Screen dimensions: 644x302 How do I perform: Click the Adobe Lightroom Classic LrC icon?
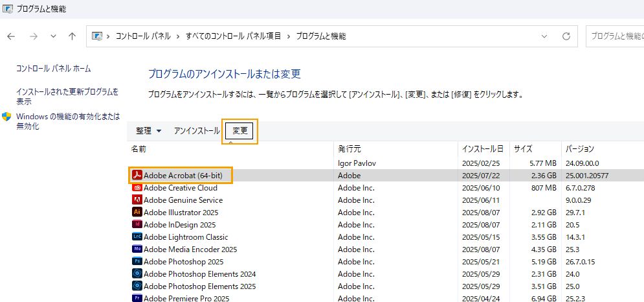click(x=137, y=237)
